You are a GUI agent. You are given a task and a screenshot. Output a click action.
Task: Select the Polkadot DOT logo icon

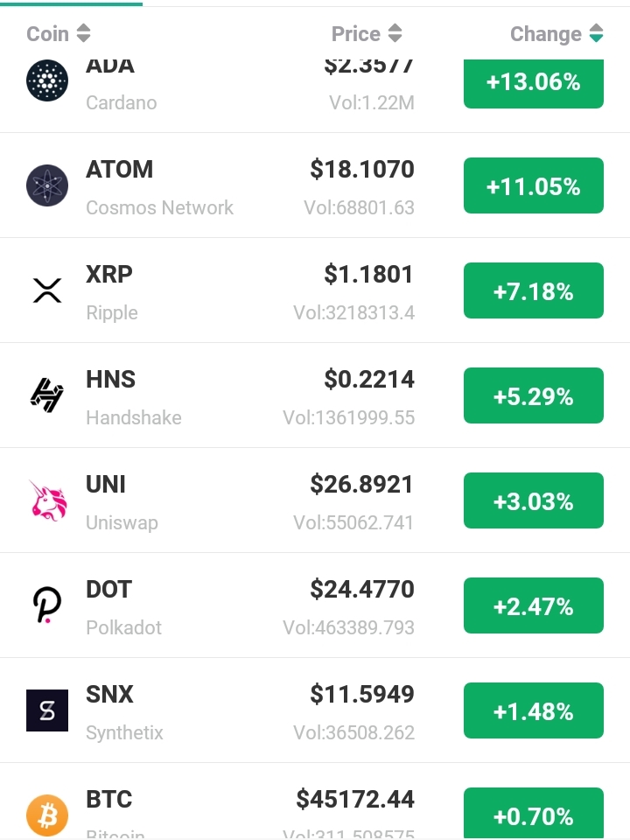click(47, 605)
